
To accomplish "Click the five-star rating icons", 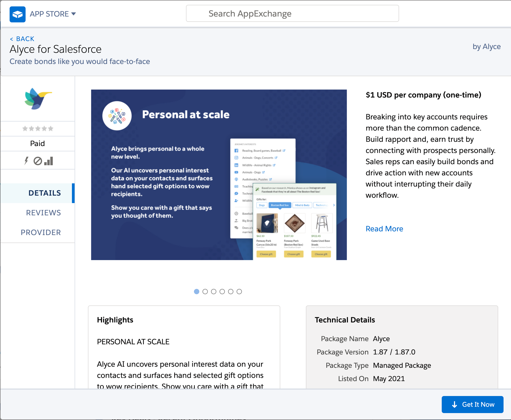I will pyautogui.click(x=38, y=129).
